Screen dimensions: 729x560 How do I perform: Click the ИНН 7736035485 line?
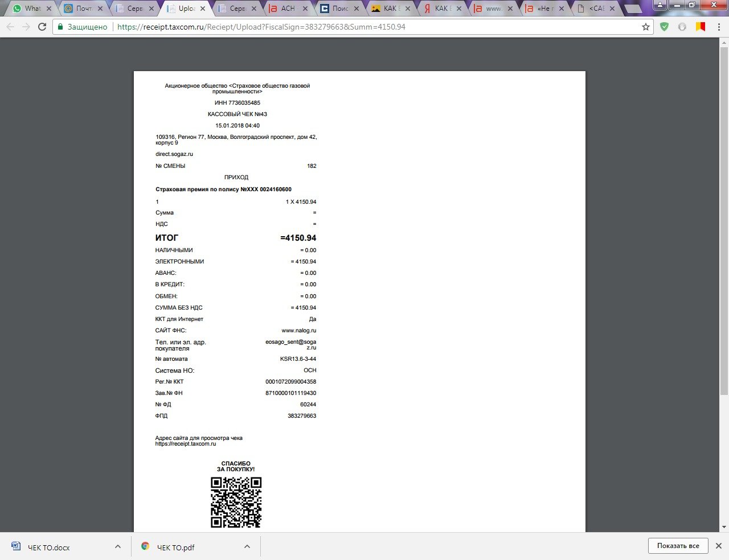tap(237, 103)
